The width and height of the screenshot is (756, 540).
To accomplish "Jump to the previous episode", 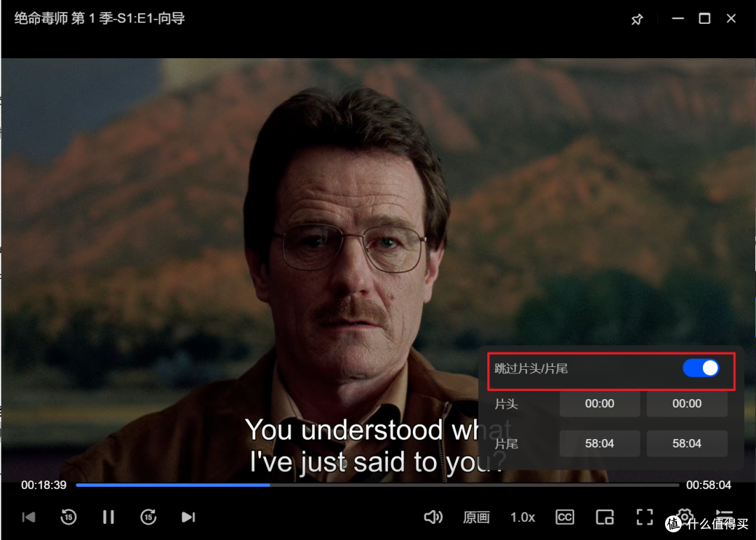I will (29, 518).
